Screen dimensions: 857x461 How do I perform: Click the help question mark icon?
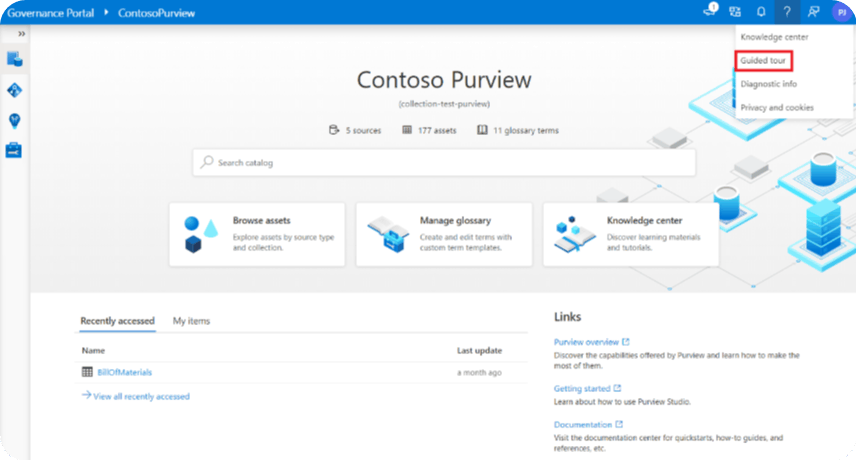[x=787, y=11]
